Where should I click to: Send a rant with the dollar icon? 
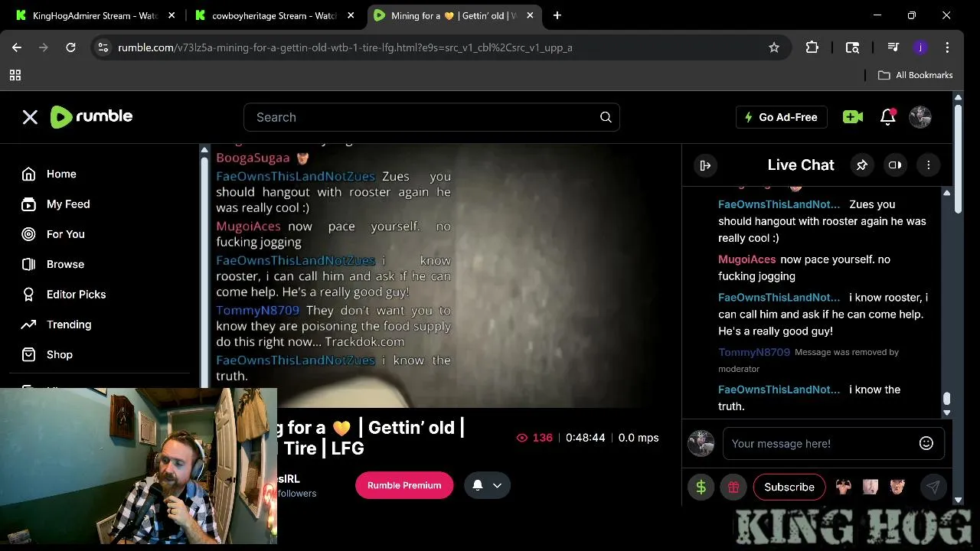(x=701, y=487)
